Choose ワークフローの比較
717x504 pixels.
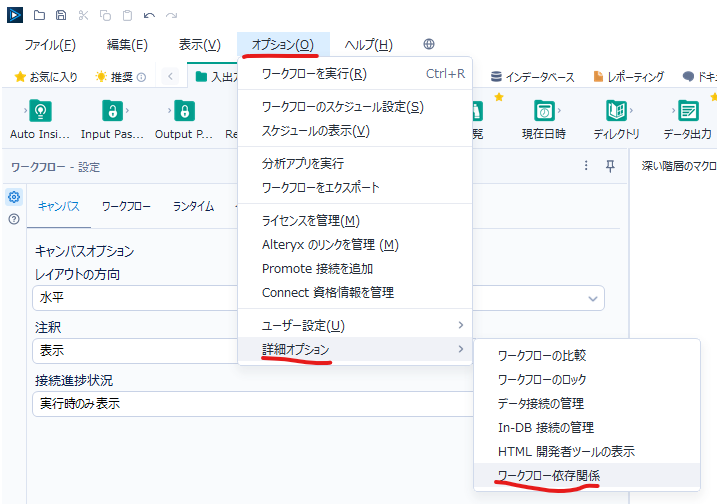point(587,355)
